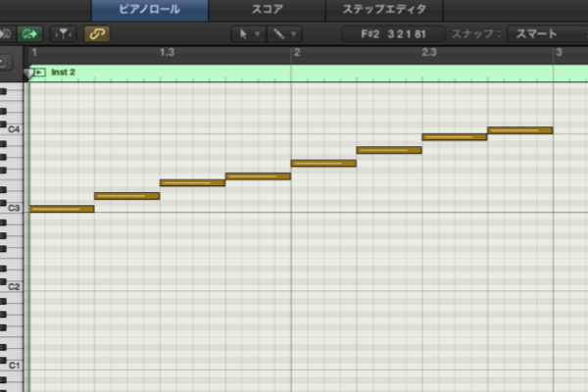Toggle the green MIDI In button
The image size is (588, 392).
[x=30, y=34]
